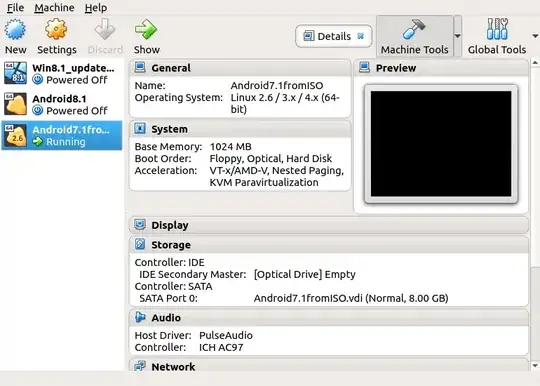540x386 pixels.
Task: Click the Details list icon in toolbar
Action: click(x=309, y=36)
